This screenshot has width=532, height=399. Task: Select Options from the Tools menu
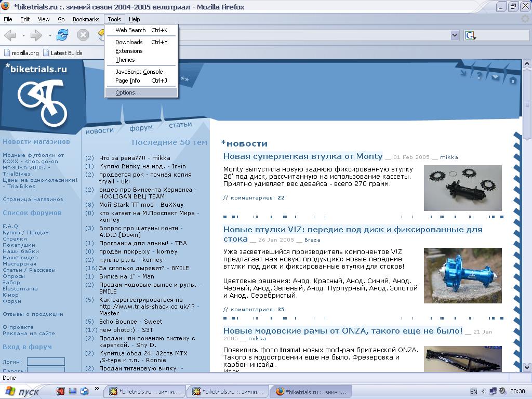128,92
